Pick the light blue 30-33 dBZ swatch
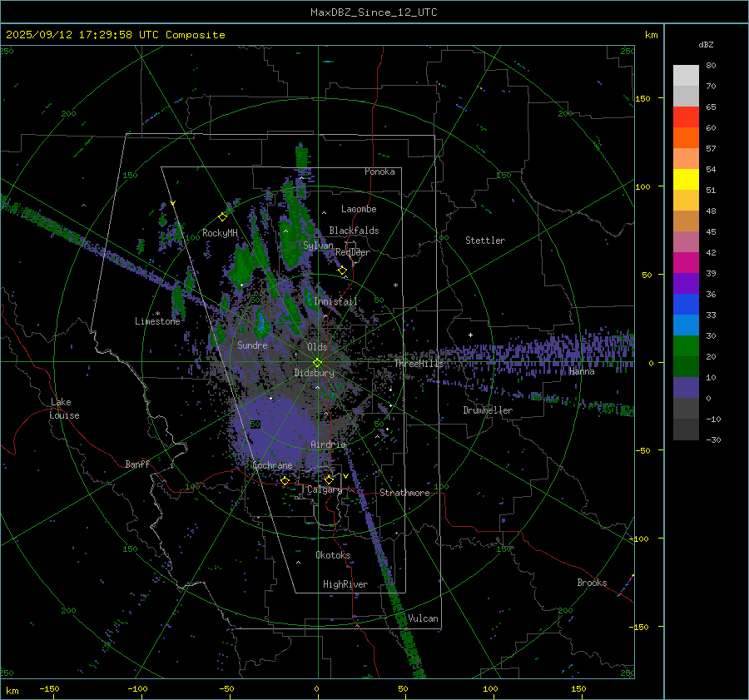 tap(686, 325)
